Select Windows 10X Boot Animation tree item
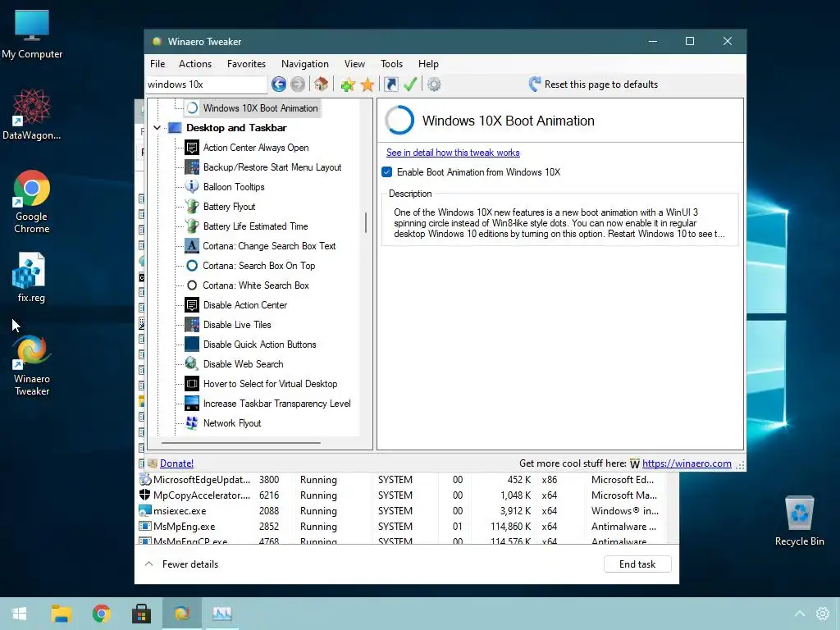This screenshot has width=840, height=630. pyautogui.click(x=253, y=108)
